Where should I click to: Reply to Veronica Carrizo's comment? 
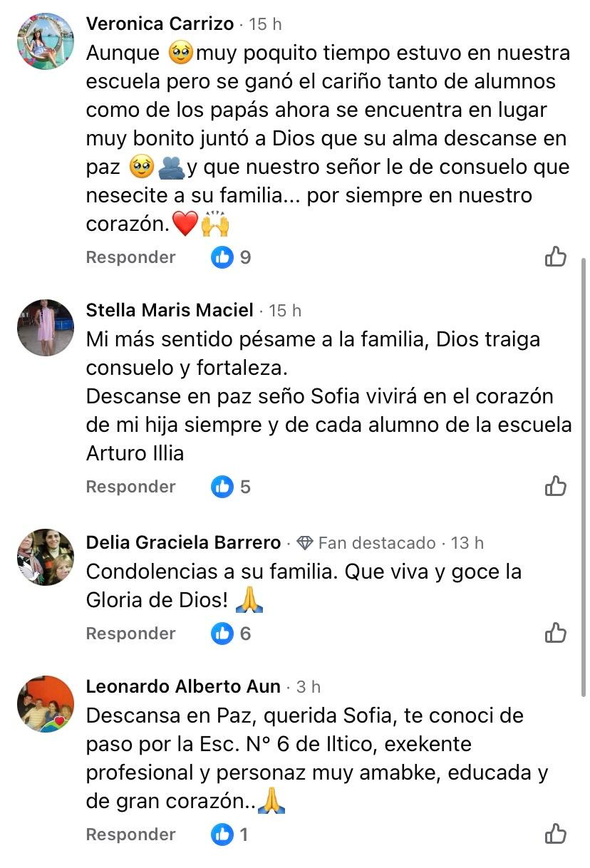coord(130,257)
